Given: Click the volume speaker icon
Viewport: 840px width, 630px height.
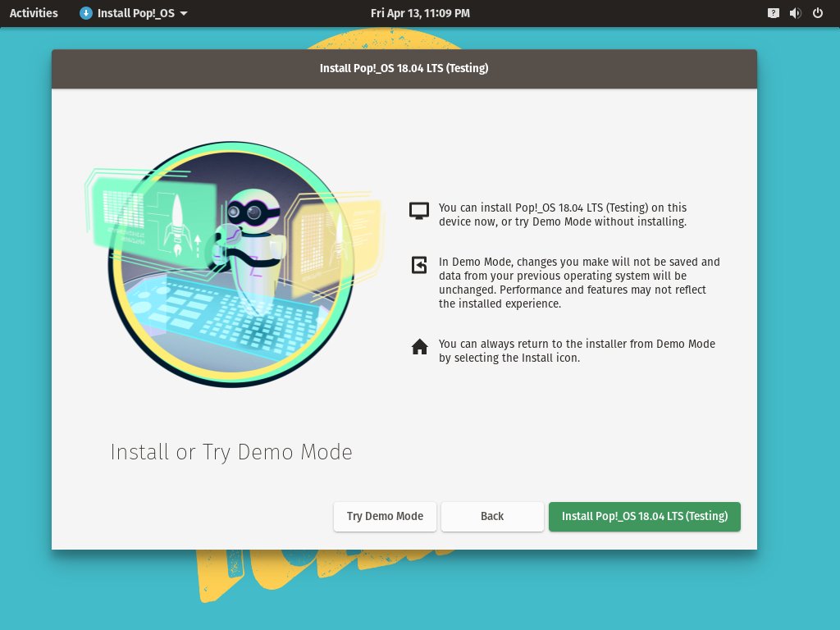Looking at the screenshot, I should click(796, 13).
